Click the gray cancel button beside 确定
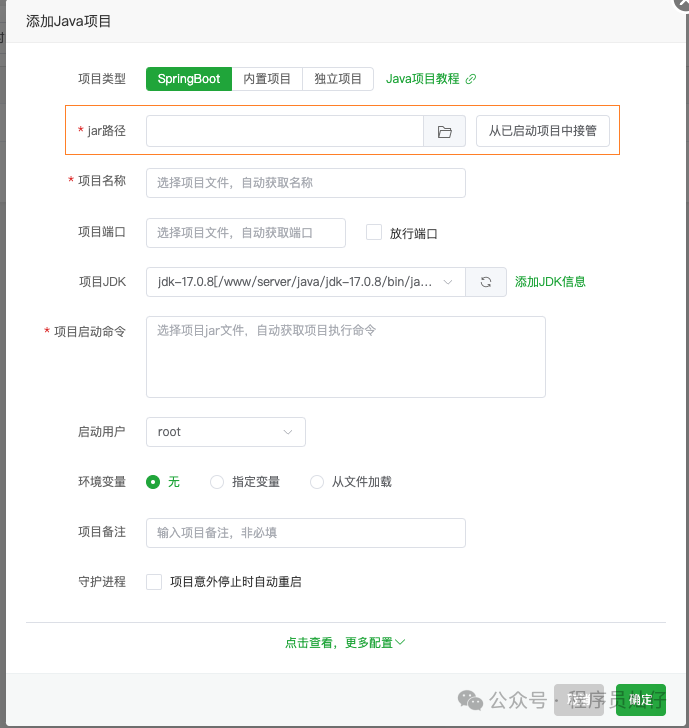 point(578,700)
